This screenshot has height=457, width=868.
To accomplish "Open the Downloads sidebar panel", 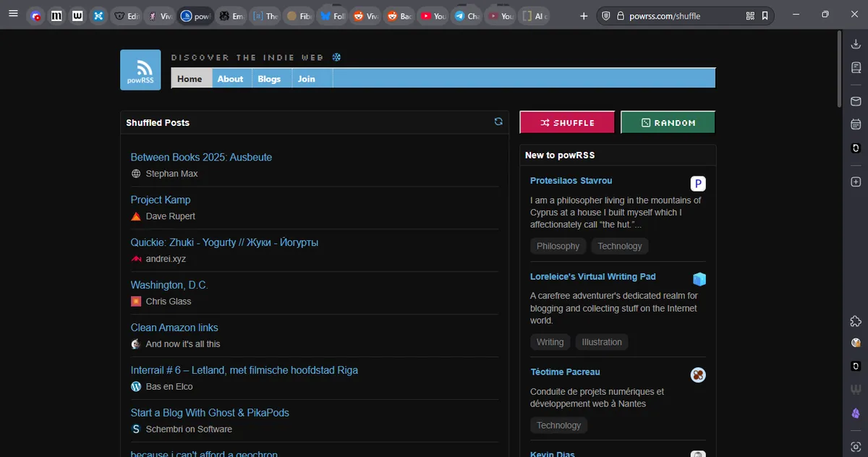I will (x=856, y=45).
